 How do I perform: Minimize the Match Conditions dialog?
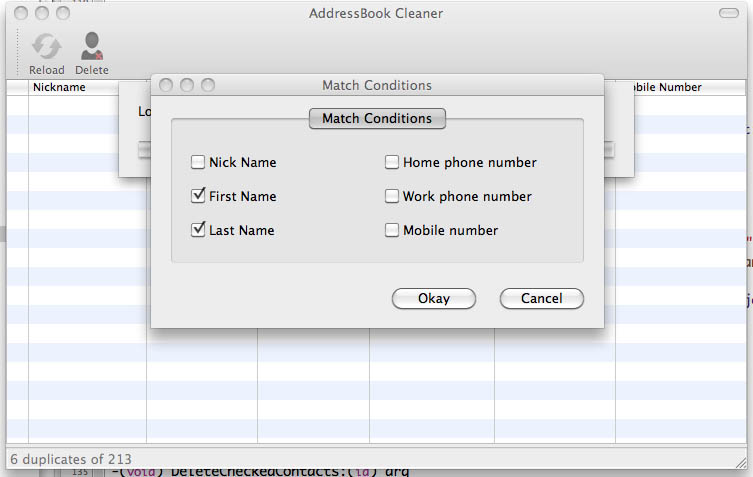(187, 86)
